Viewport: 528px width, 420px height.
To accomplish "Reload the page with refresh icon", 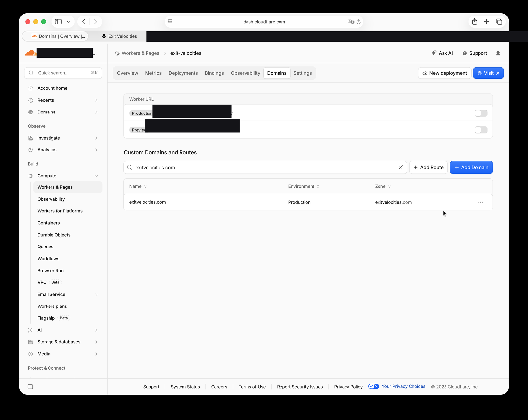I will click(x=359, y=22).
